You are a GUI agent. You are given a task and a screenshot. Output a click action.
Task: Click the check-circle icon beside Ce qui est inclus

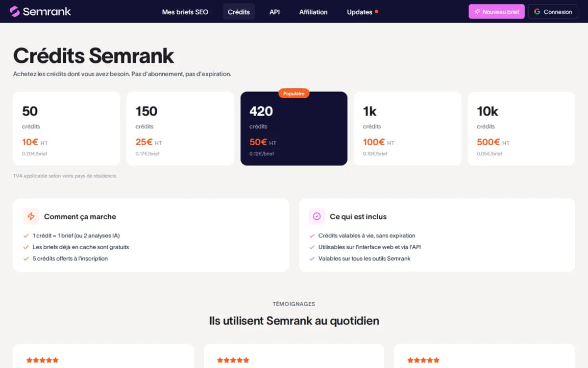317,216
